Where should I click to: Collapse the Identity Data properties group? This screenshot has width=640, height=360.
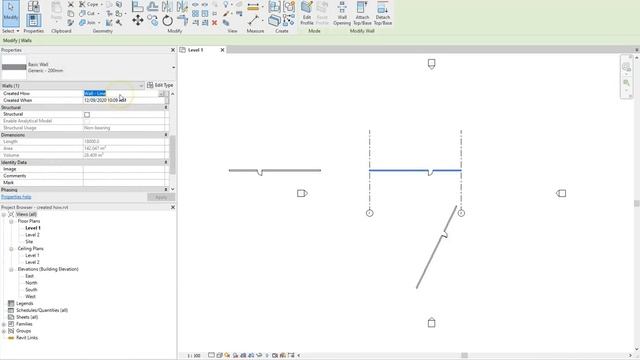(x=166, y=162)
